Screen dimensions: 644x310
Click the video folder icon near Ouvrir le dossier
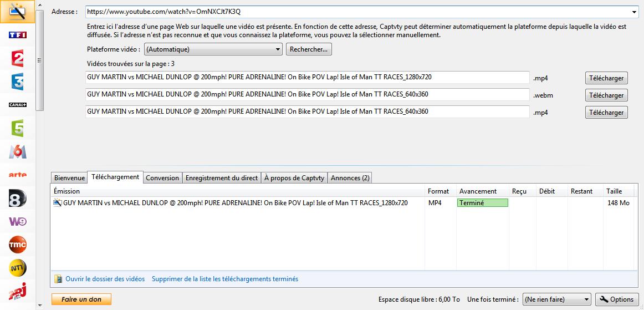(x=58, y=279)
